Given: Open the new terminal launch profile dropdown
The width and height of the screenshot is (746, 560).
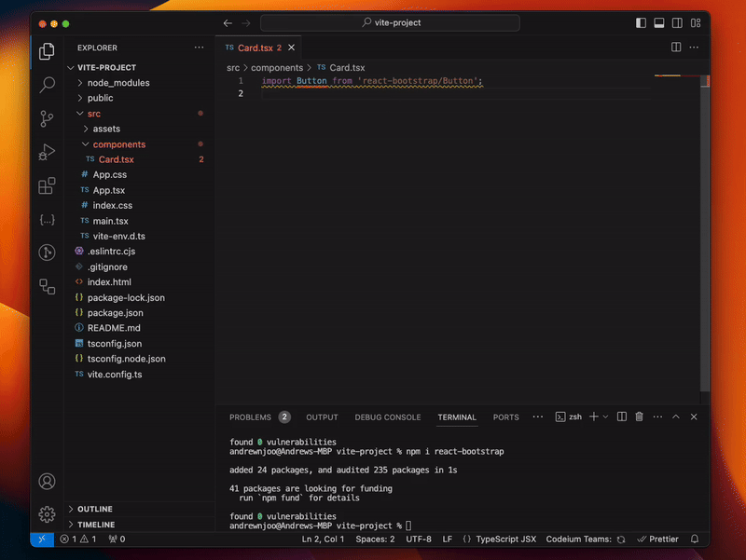Looking at the screenshot, I should (x=605, y=417).
